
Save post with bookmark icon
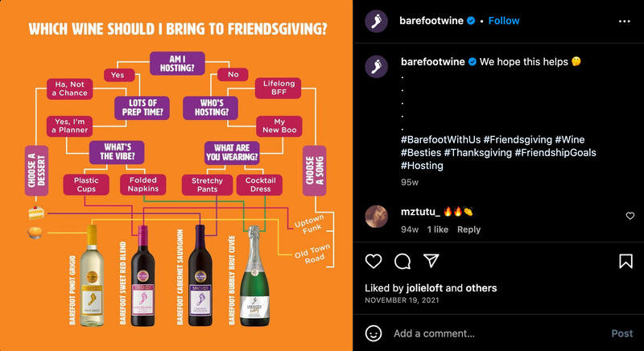tap(625, 261)
